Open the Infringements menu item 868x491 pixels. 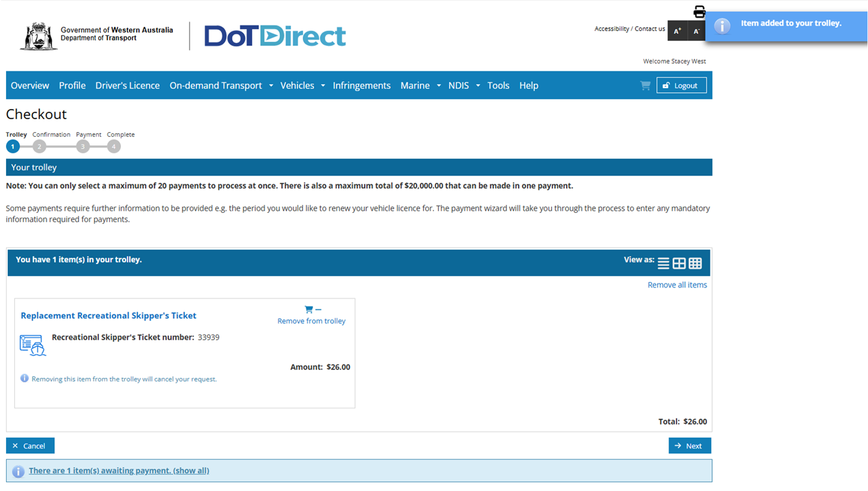(x=361, y=86)
